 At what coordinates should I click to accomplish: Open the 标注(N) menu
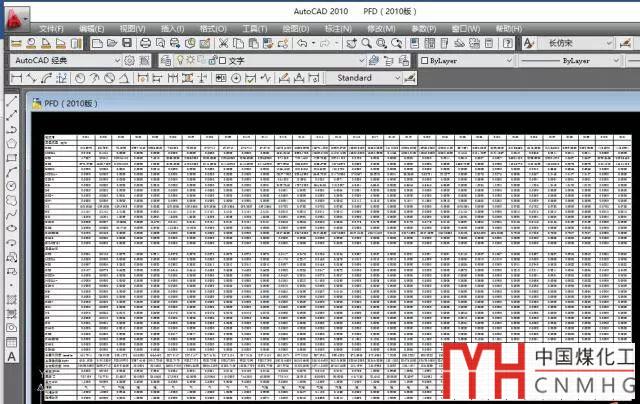tap(338, 29)
